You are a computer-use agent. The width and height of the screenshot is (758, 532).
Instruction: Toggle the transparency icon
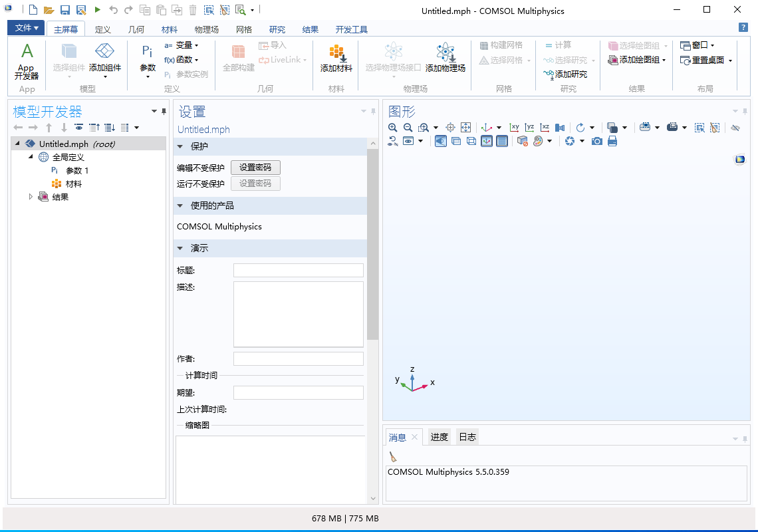[x=456, y=141]
